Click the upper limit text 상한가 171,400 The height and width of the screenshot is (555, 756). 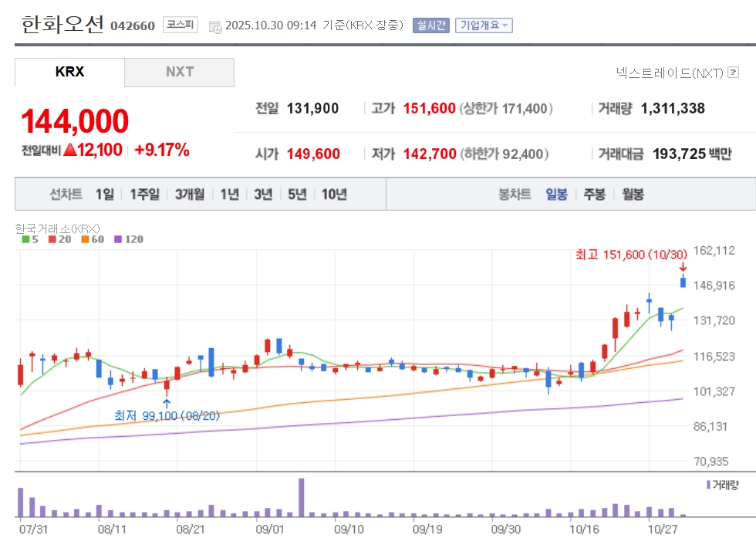(x=506, y=108)
